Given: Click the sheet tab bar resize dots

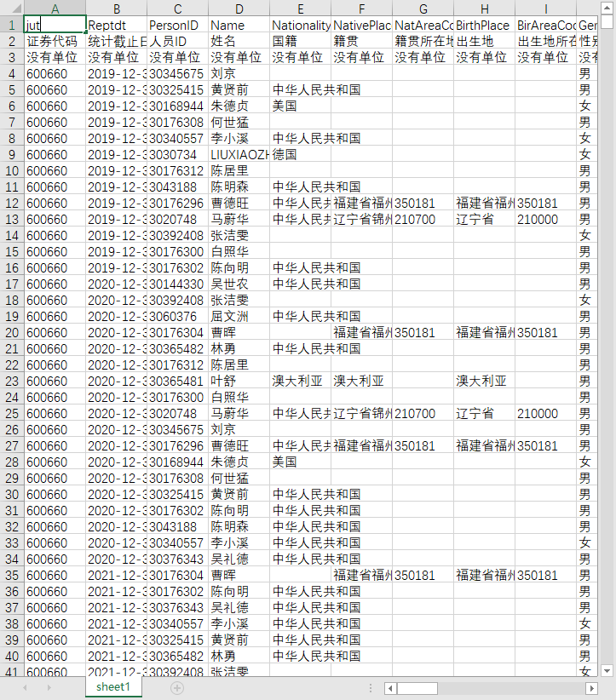Looking at the screenshot, I should coord(371,688).
